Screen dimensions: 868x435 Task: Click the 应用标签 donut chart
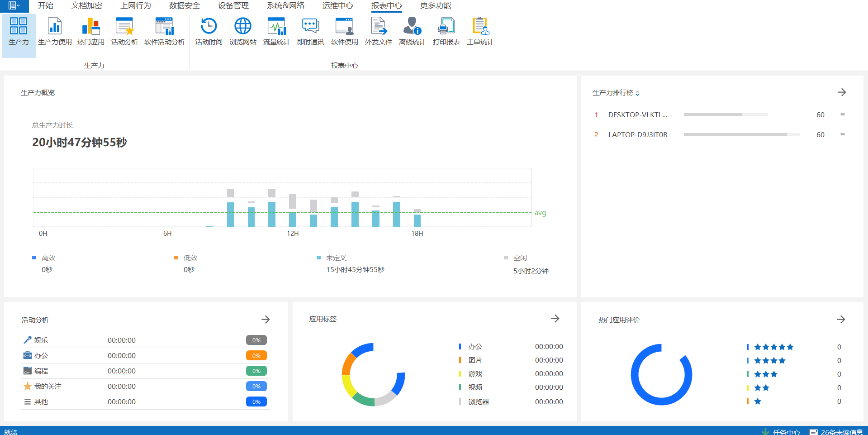(x=374, y=374)
